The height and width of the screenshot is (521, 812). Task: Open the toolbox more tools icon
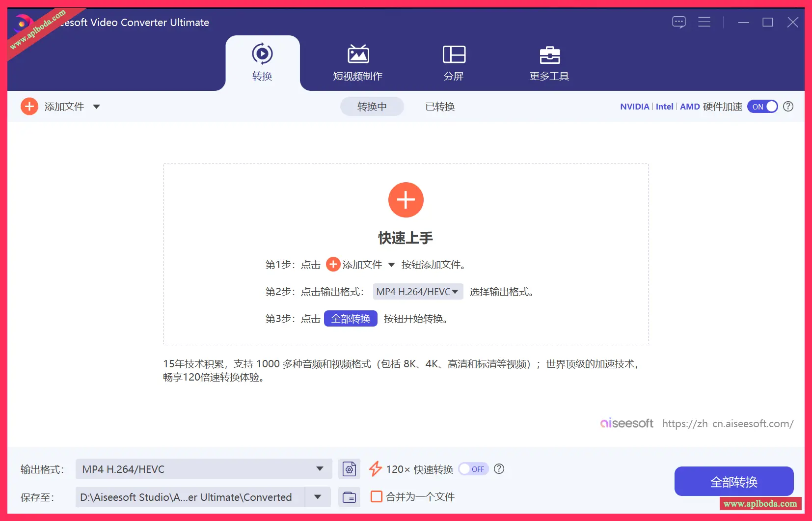coord(549,55)
